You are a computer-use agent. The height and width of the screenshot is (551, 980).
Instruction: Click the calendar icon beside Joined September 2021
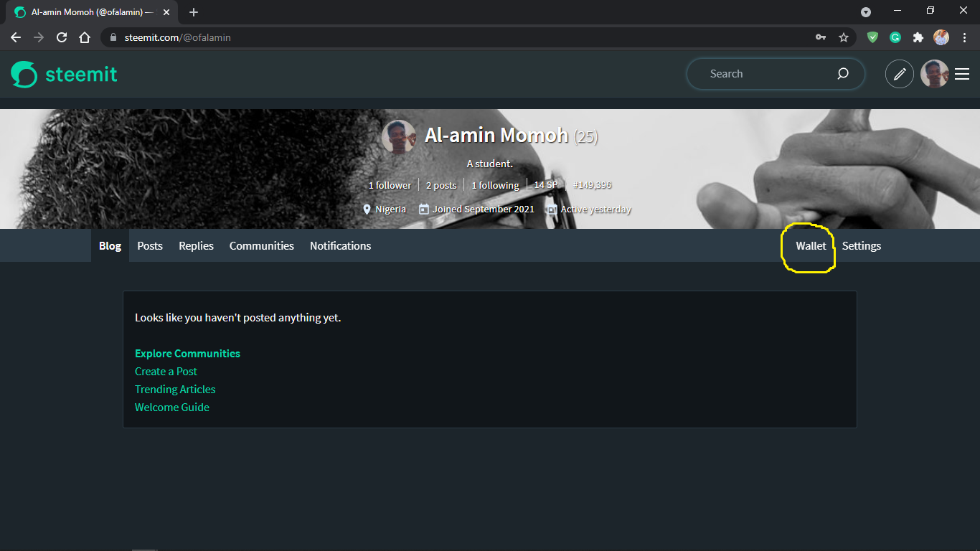point(423,209)
